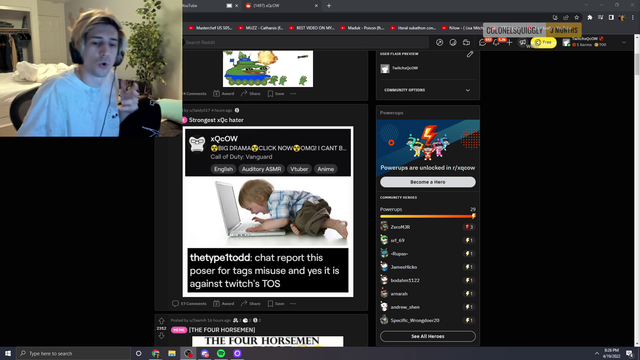
Task: Open Chrome extensions puzzle icon
Action: point(590,18)
